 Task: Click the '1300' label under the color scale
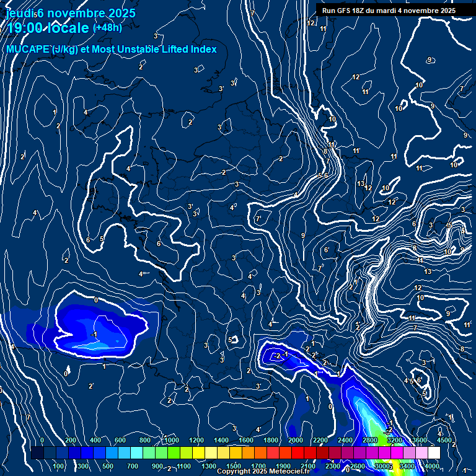point(209,466)
